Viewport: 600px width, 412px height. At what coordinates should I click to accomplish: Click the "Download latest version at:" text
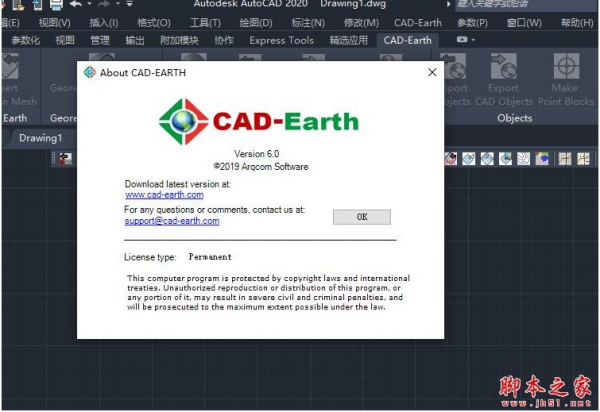pyautogui.click(x=178, y=184)
